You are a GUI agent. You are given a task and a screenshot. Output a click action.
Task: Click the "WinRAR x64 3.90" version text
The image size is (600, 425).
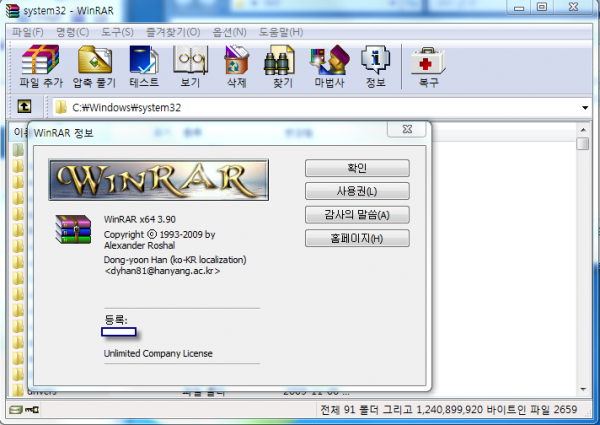[140, 220]
